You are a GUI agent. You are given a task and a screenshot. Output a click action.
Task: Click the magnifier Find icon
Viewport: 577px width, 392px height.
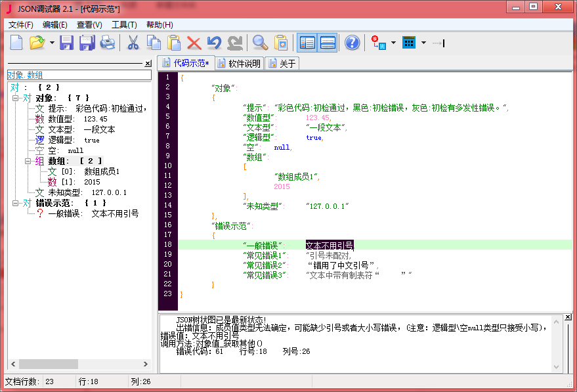260,43
